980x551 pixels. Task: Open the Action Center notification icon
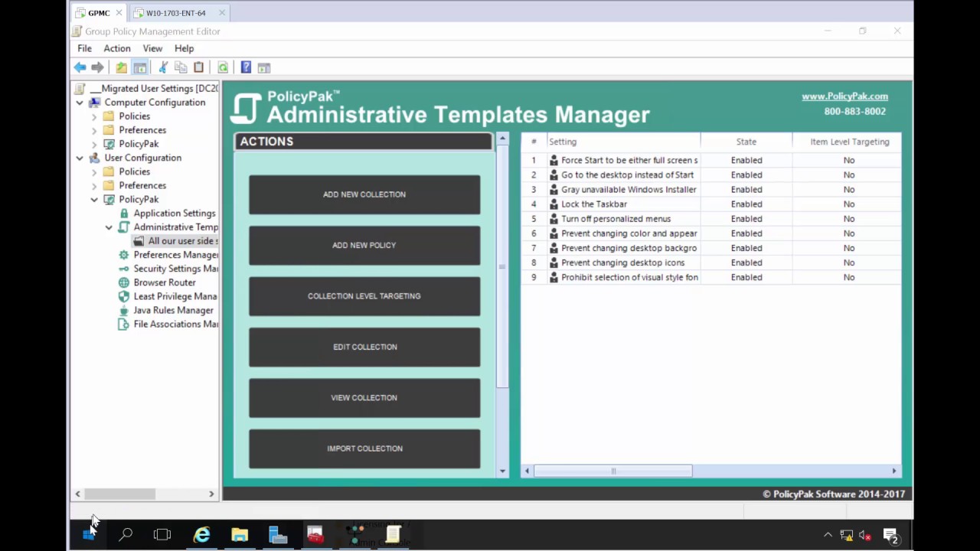pos(890,535)
